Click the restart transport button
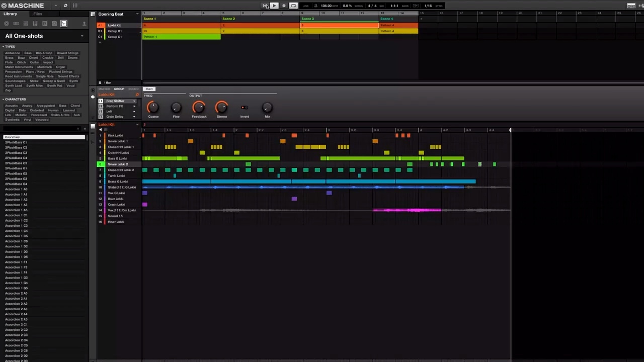Viewport: 644px width, 362px height. pos(265,6)
